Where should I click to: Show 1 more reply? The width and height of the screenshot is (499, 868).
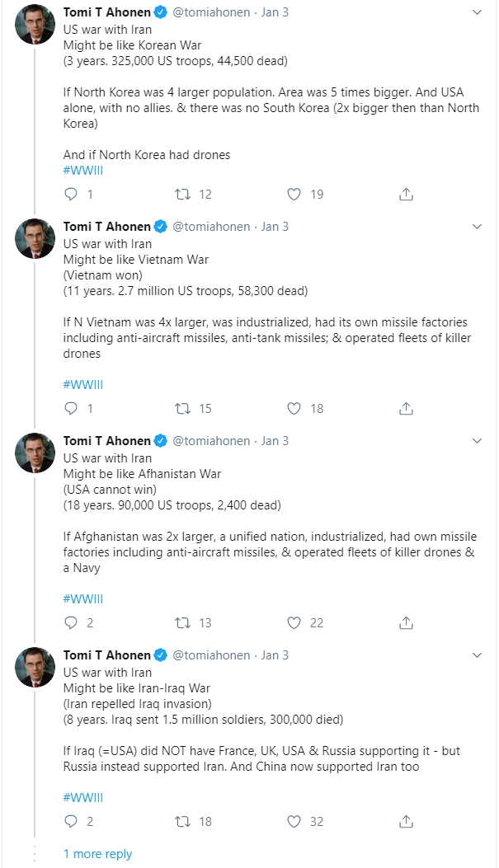pos(97,854)
